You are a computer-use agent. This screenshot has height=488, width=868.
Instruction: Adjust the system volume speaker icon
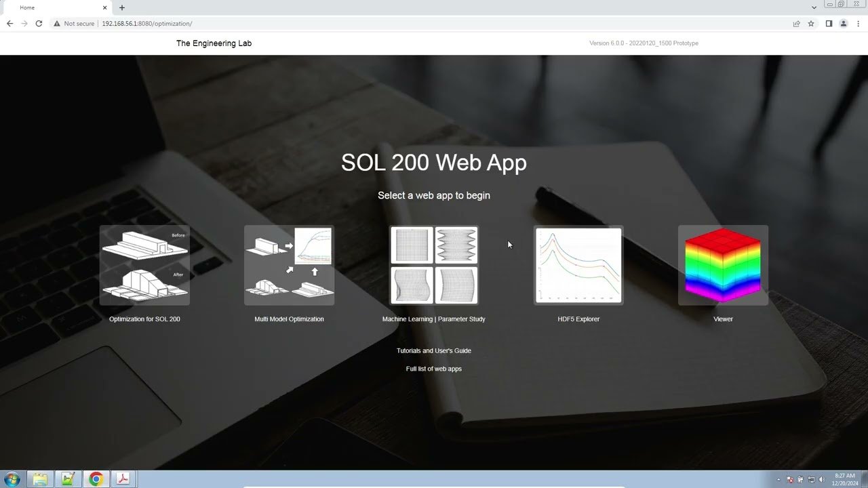[x=821, y=480]
